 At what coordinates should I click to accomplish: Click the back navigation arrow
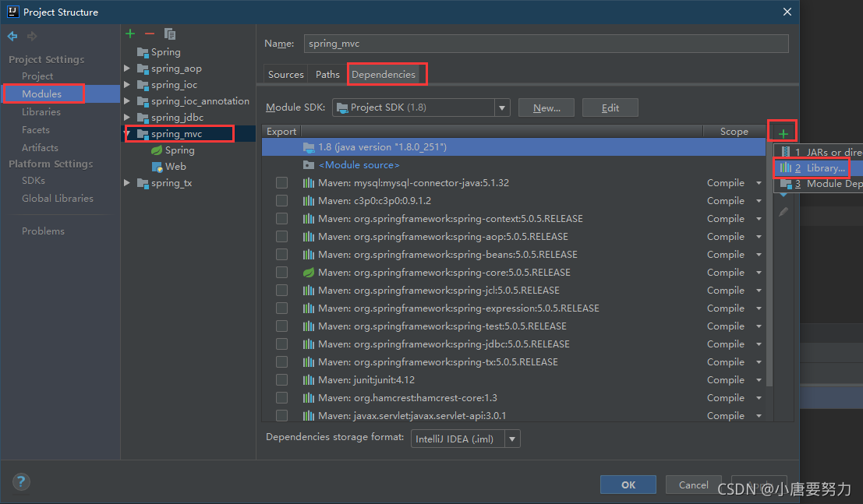(x=12, y=37)
